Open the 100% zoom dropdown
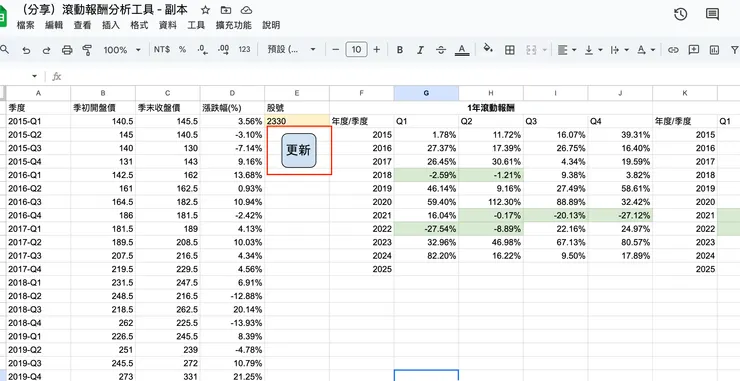Viewport: 740px width, 381px height. (122, 50)
